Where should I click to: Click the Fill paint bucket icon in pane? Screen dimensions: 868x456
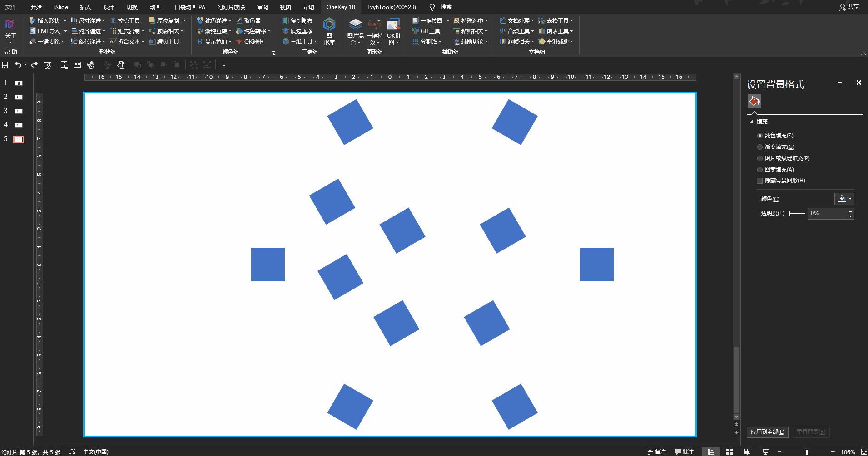(x=754, y=101)
